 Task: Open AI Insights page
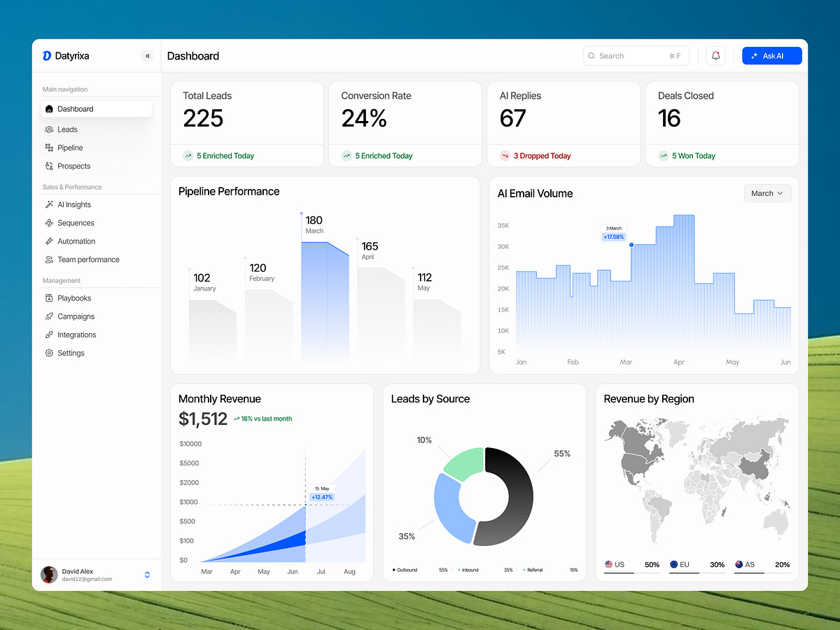(x=97, y=204)
